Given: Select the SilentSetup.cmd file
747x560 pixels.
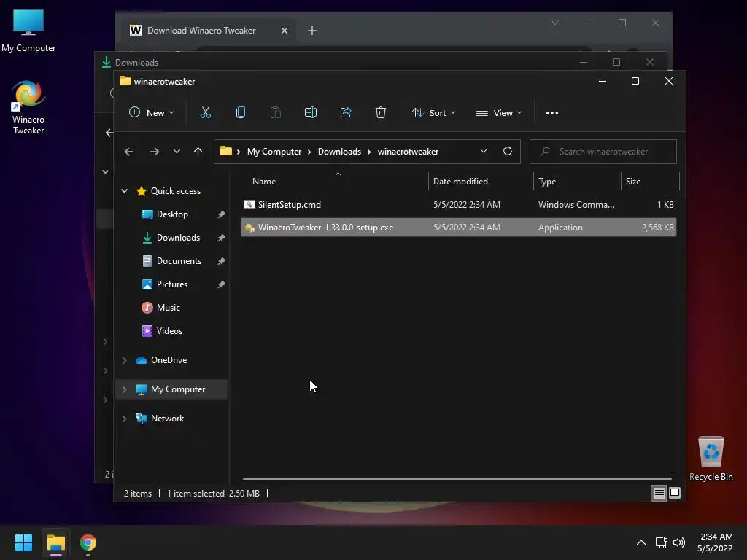Looking at the screenshot, I should [459, 205].
